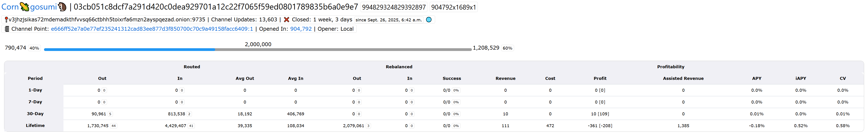
Task: Click the red X closed status icon
Action: [286, 20]
